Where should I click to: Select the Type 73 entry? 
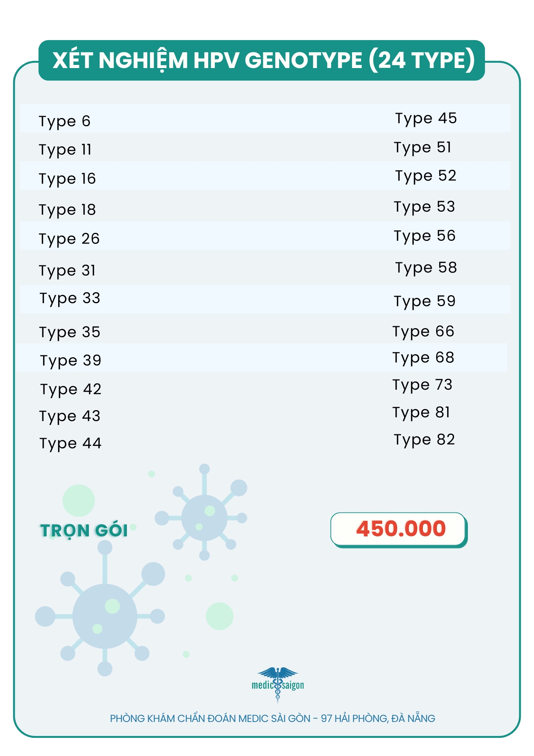pos(422,385)
